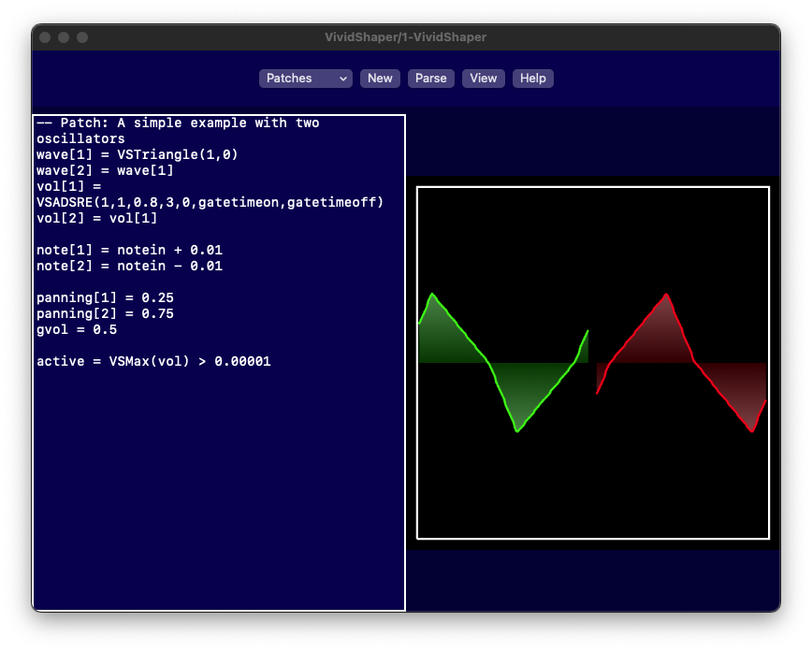Place cursor on gvol = 0.5 line
The width and height of the screenshot is (812, 651).
[x=77, y=330]
